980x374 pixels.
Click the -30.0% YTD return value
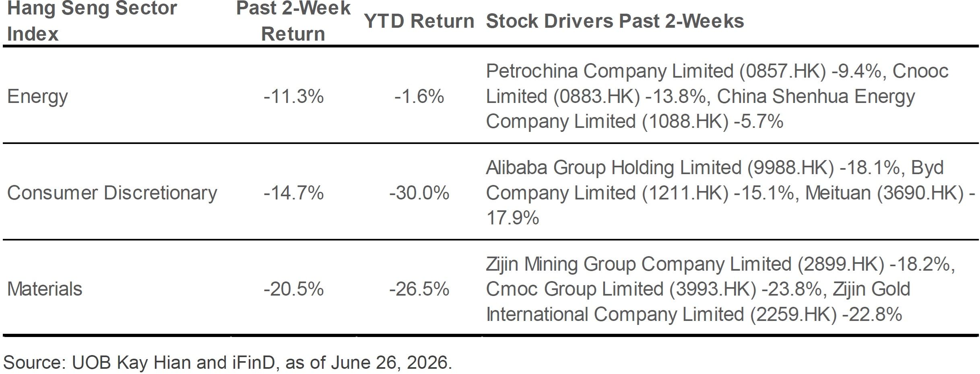[x=419, y=193]
